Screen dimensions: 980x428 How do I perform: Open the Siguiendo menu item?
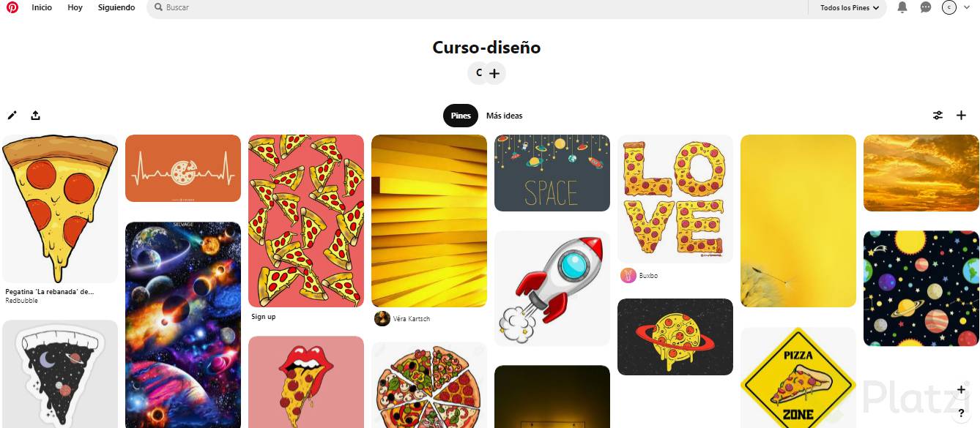tap(116, 7)
